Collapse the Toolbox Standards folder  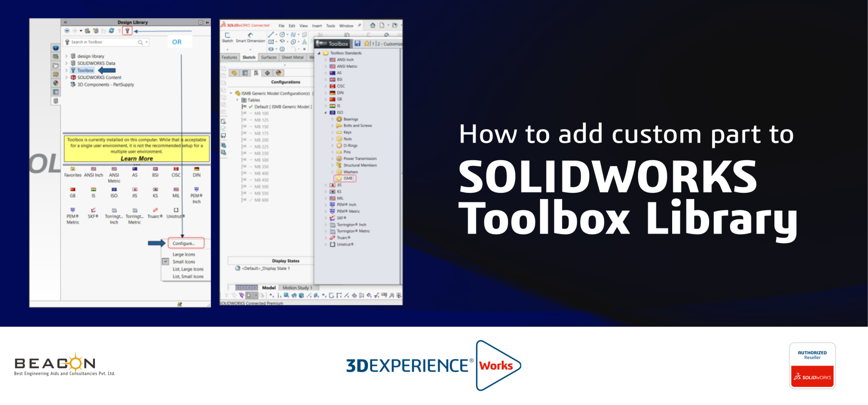point(319,53)
